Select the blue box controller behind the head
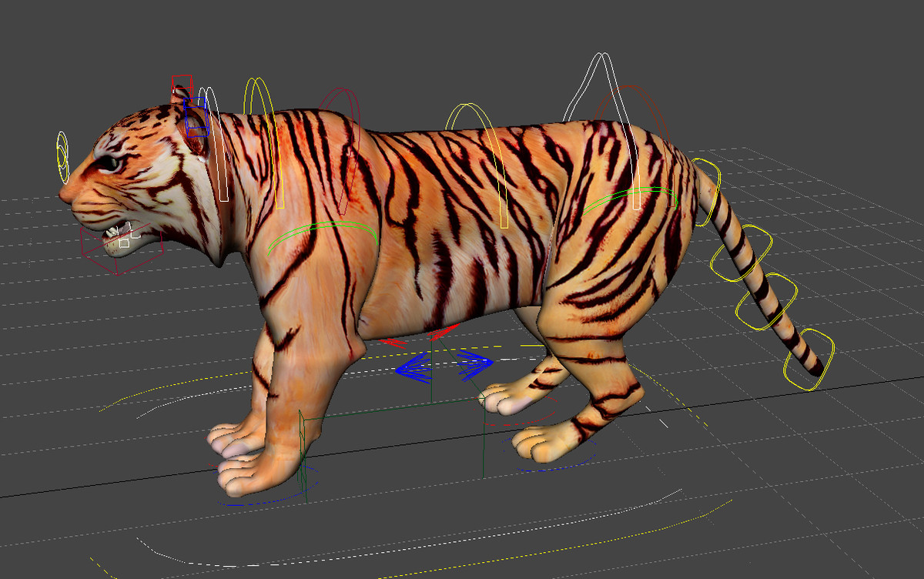The width and height of the screenshot is (924, 579). (x=196, y=117)
